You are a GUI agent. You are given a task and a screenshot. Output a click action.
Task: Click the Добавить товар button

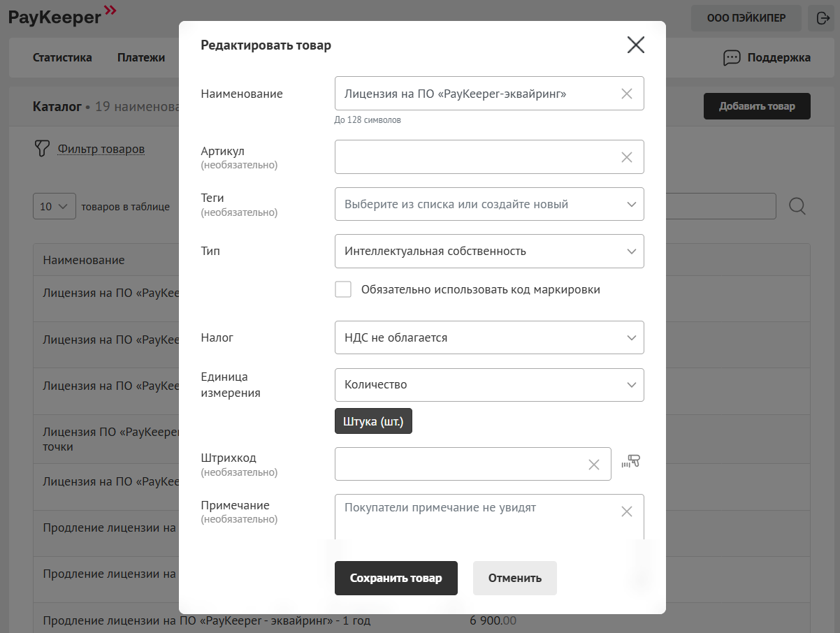coord(757,106)
